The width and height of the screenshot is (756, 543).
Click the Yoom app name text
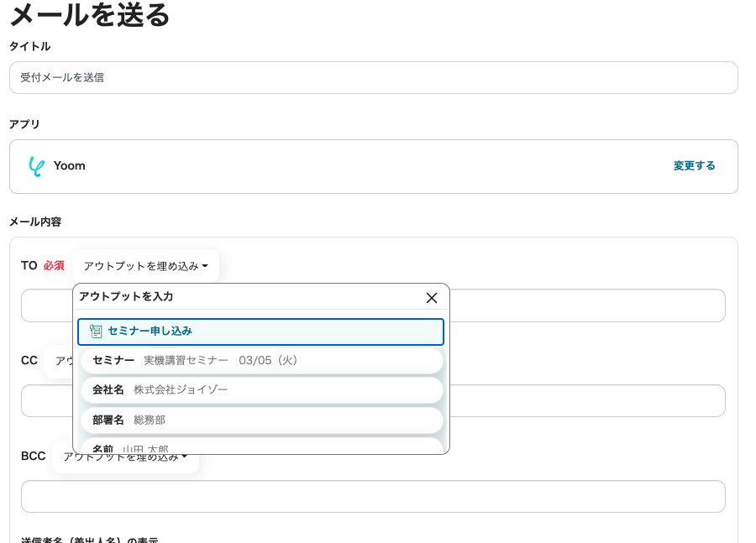tap(70, 165)
